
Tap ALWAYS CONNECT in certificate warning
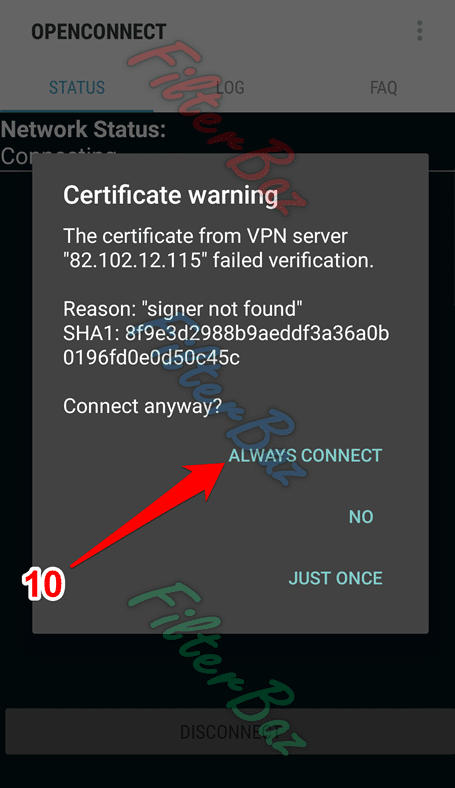305,455
